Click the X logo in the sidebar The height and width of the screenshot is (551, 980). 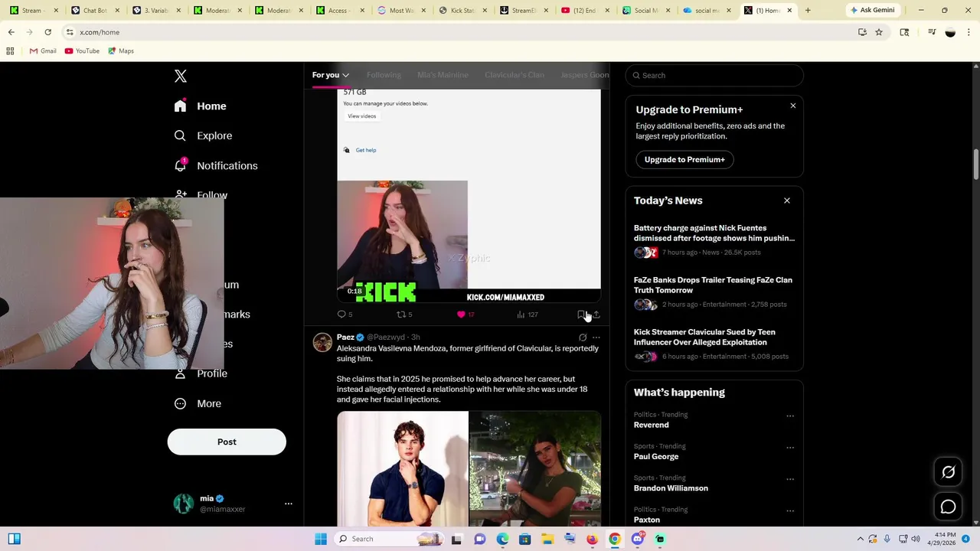pyautogui.click(x=181, y=76)
